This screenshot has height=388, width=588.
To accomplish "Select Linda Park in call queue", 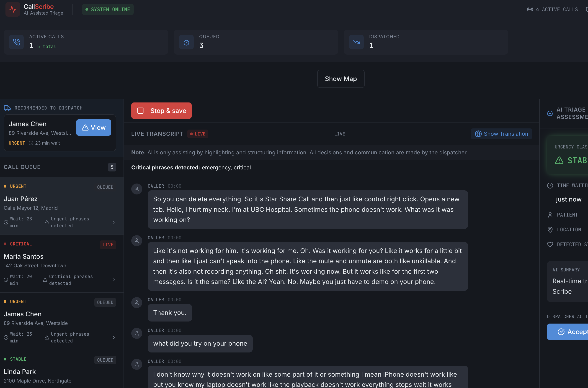I will 20,372.
